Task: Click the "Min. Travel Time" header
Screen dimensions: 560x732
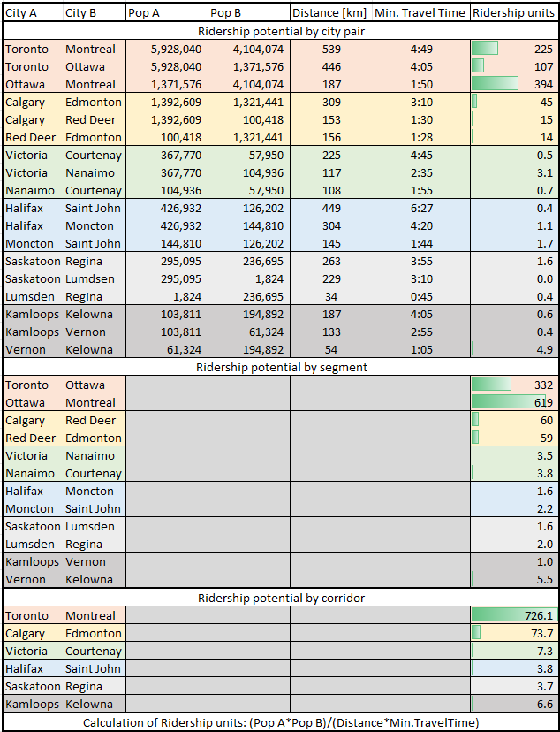Action: click(x=420, y=13)
